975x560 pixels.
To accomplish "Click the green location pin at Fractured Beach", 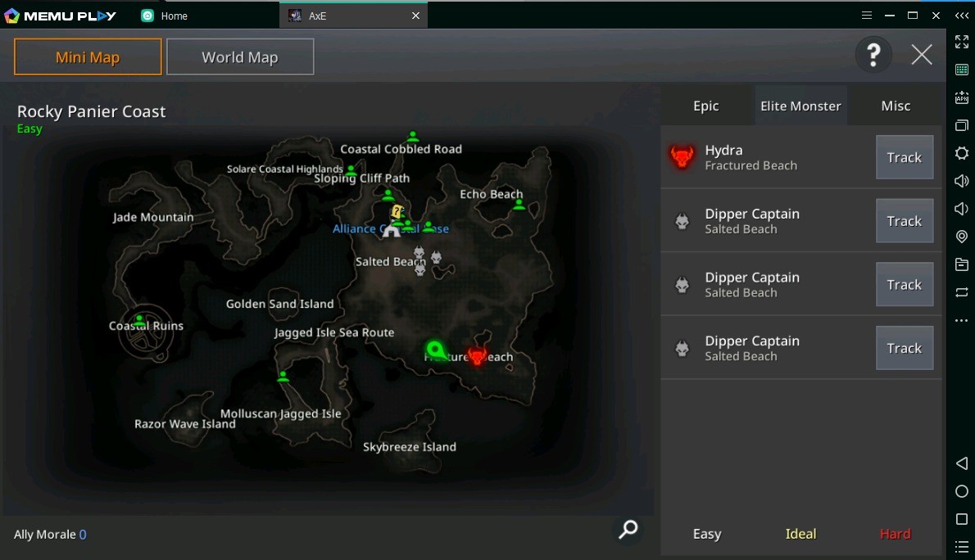I will point(434,350).
